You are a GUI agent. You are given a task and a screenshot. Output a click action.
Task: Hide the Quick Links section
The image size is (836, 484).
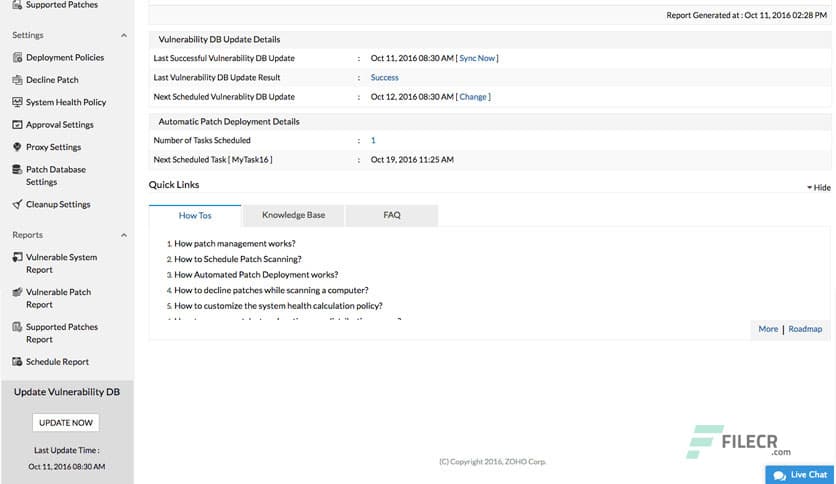(819, 188)
